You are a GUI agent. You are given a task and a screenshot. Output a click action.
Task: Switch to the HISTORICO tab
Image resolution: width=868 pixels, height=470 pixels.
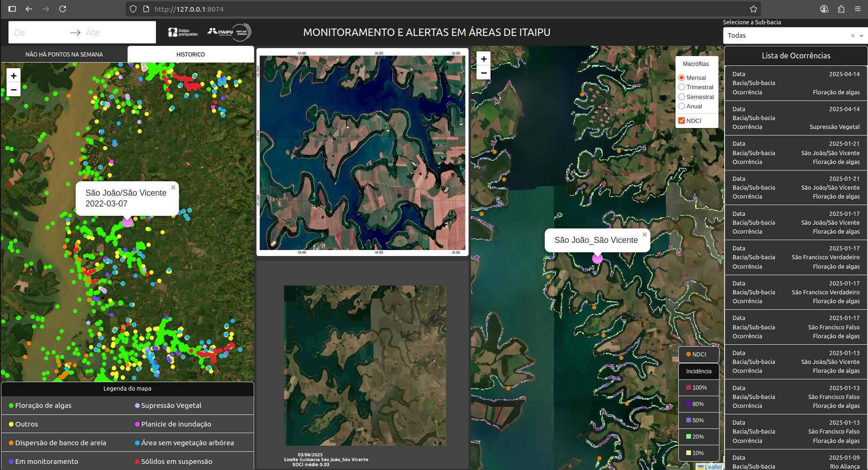[x=190, y=54]
